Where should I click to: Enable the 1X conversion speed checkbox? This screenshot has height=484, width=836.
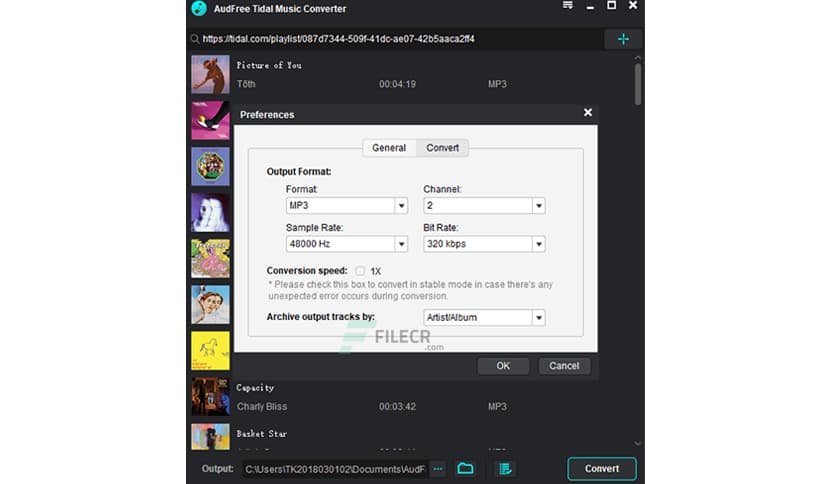point(360,271)
